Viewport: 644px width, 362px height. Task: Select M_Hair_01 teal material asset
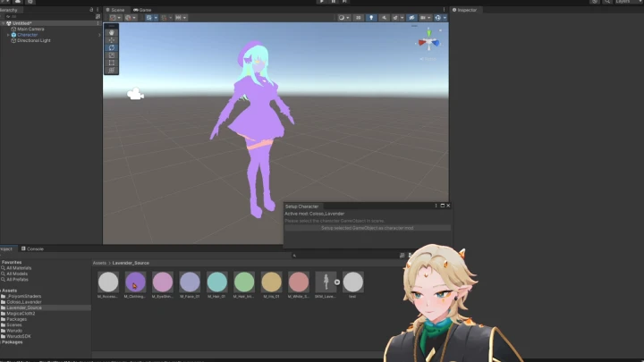point(216,284)
